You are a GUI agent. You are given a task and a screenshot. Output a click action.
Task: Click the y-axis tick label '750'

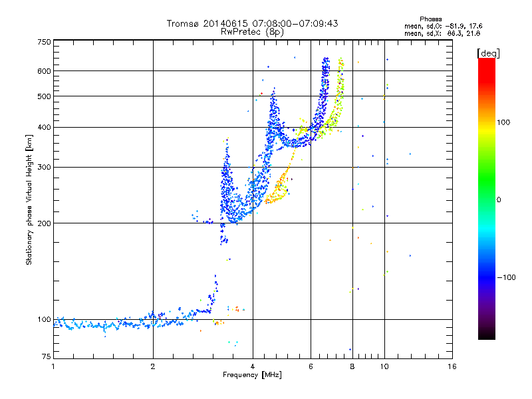(45, 42)
